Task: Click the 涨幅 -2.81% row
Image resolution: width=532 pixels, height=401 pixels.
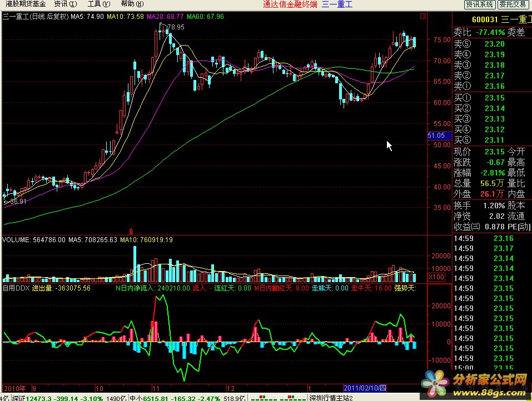Action: 479,173
